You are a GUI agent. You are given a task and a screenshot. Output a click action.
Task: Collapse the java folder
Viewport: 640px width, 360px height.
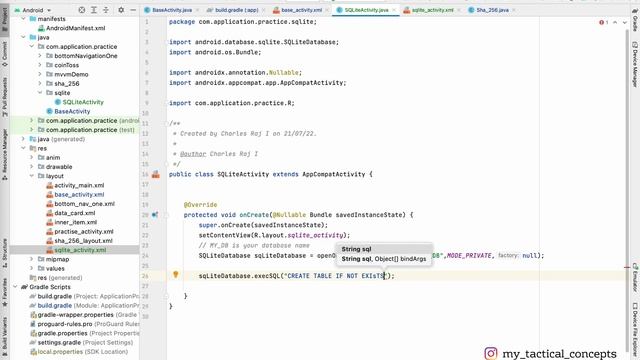click(x=23, y=37)
